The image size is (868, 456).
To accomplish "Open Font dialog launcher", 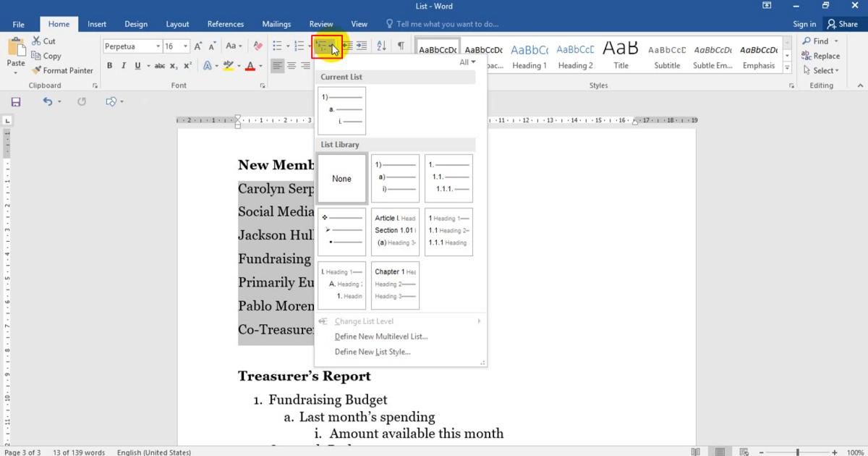I will tap(262, 85).
